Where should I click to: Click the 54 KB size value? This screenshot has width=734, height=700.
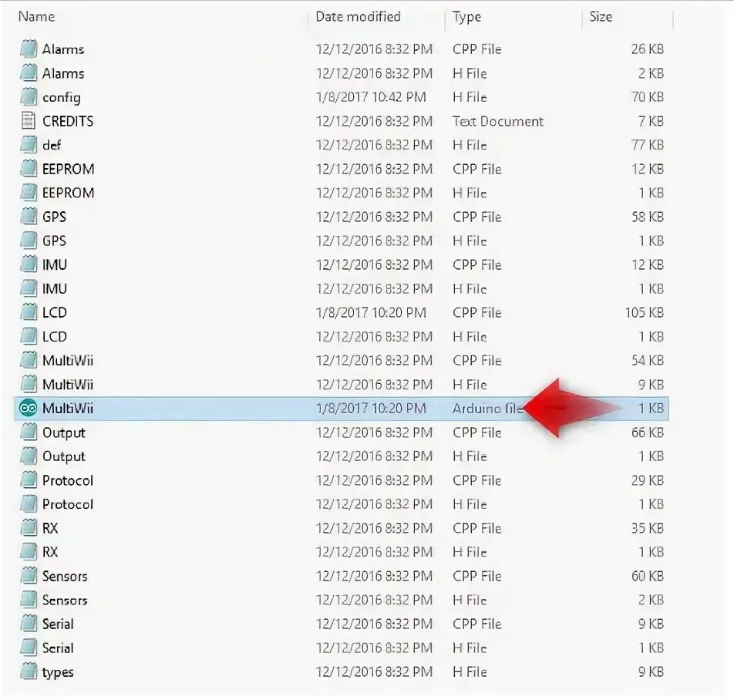click(648, 360)
